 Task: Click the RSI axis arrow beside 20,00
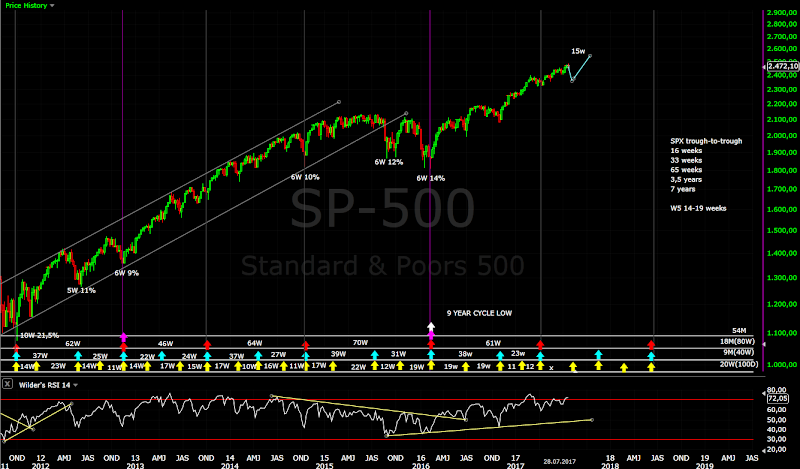[x=764, y=450]
